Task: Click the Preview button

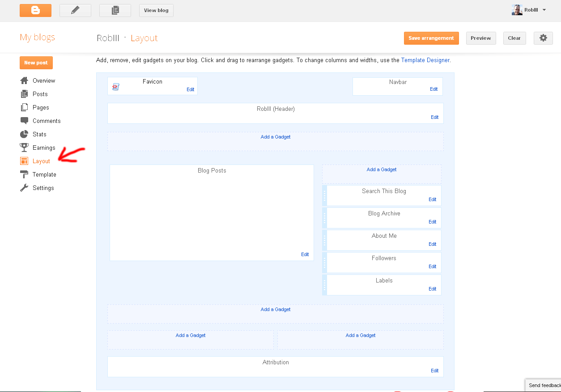Action: [x=481, y=38]
